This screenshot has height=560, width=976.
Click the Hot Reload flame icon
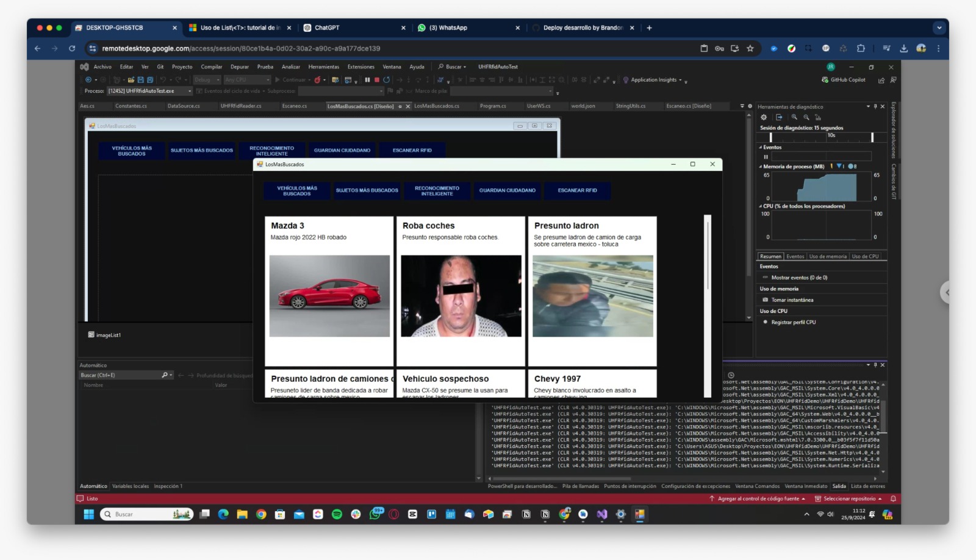click(317, 80)
